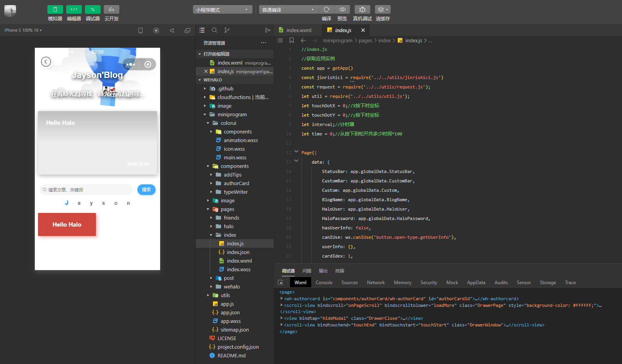This screenshot has height=364, width=622.
Task: Open the search icon in explorer sidebar
Action: (215, 30)
